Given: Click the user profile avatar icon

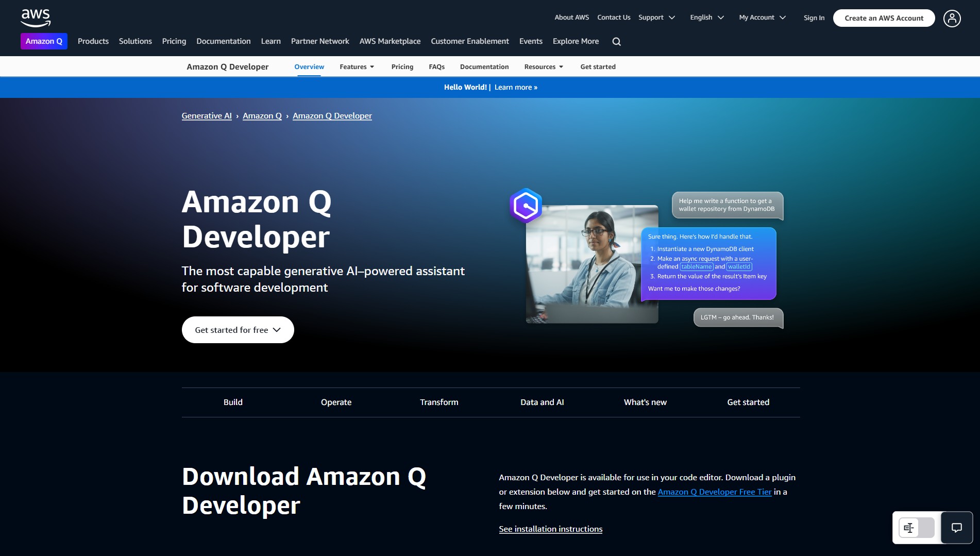Looking at the screenshot, I should pos(952,18).
